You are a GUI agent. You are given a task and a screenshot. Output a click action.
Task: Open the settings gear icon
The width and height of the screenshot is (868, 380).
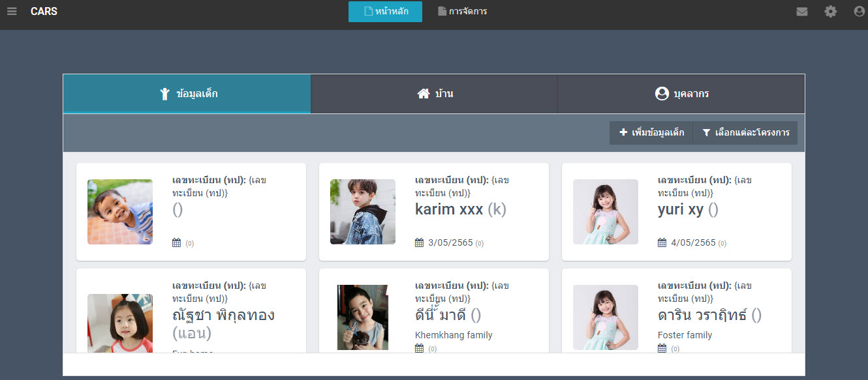coord(830,11)
